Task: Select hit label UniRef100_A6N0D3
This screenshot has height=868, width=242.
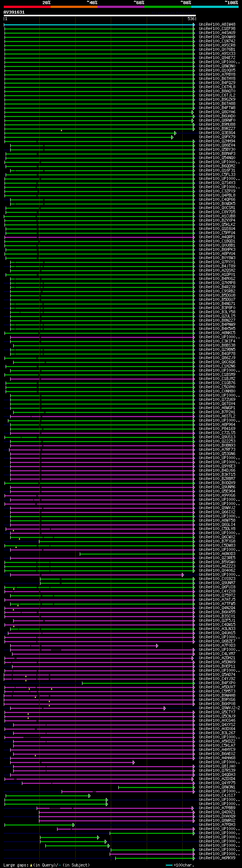Action: point(217,554)
